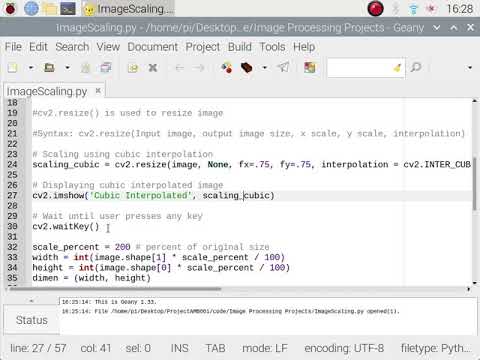Click on 'scaling_cubic' at start of line 24

(x=66, y=164)
